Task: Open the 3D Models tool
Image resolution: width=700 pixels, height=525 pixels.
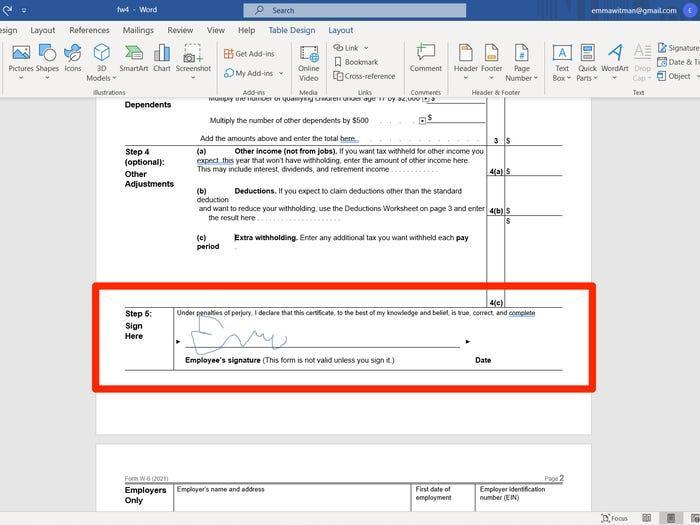Action: (x=101, y=62)
